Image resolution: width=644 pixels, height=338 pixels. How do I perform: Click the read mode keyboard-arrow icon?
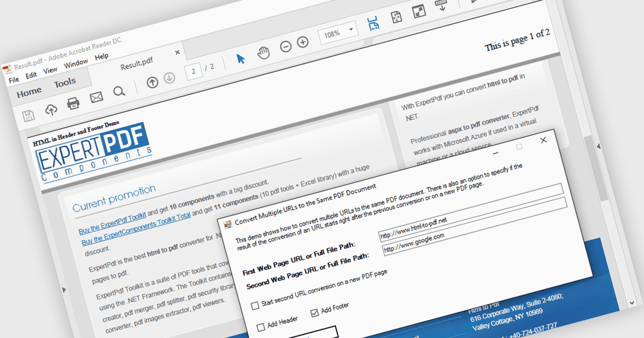click(441, 5)
